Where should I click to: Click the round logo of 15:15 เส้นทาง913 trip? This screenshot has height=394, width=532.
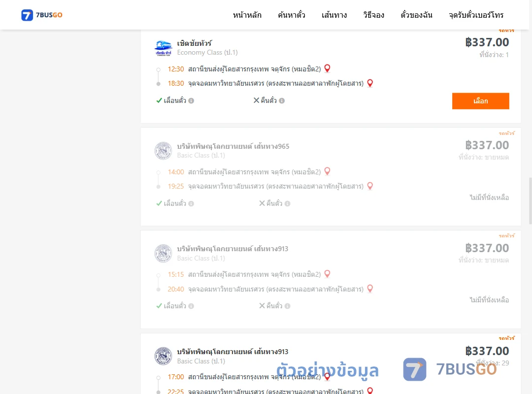[163, 253]
